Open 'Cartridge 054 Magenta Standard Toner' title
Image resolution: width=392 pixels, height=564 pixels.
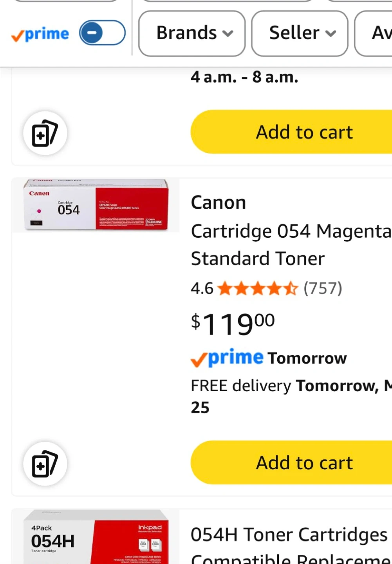[x=291, y=244]
